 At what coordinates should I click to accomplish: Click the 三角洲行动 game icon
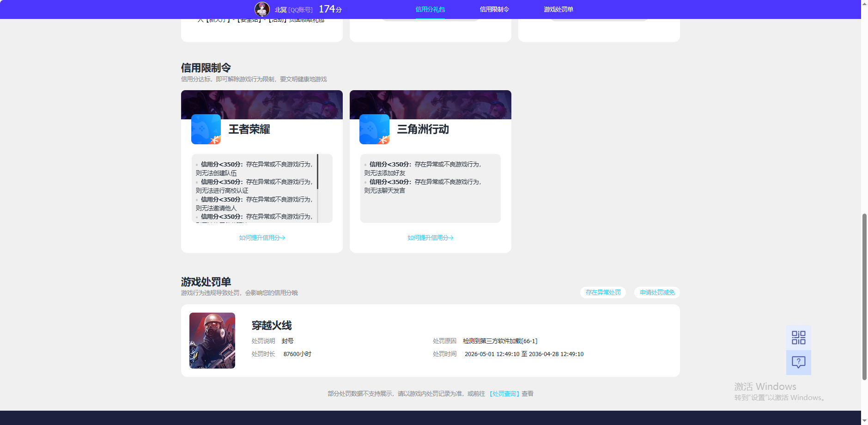374,129
